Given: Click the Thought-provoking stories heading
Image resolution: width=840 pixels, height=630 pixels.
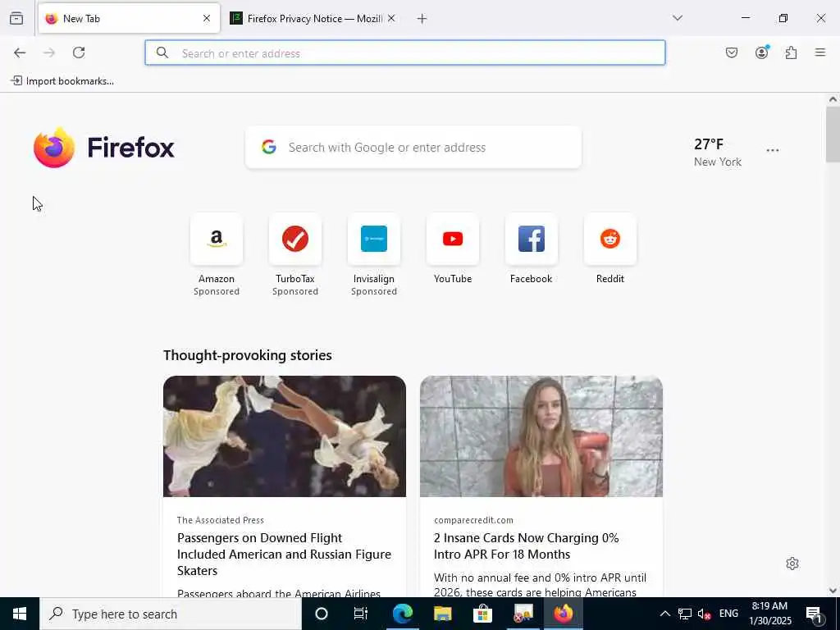Looking at the screenshot, I should [x=248, y=355].
